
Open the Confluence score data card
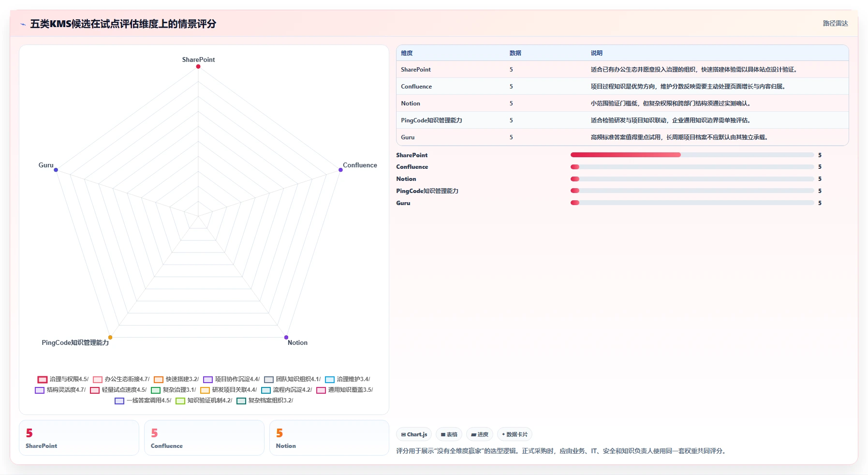click(204, 438)
